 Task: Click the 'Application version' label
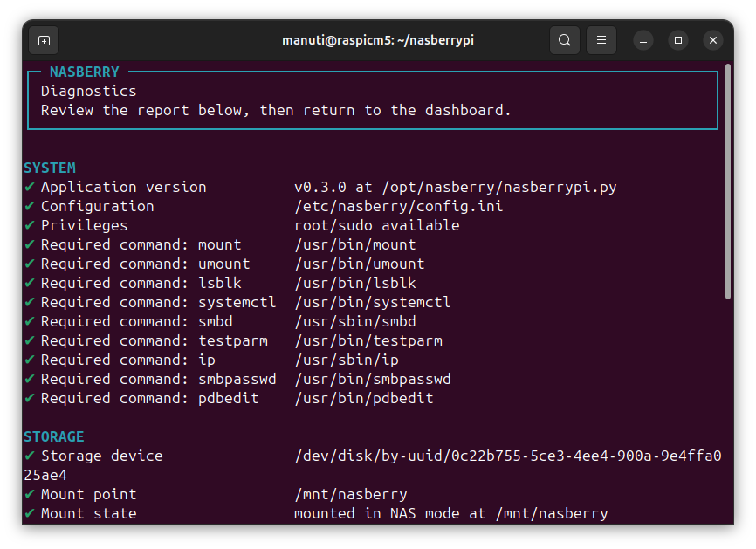(124, 187)
